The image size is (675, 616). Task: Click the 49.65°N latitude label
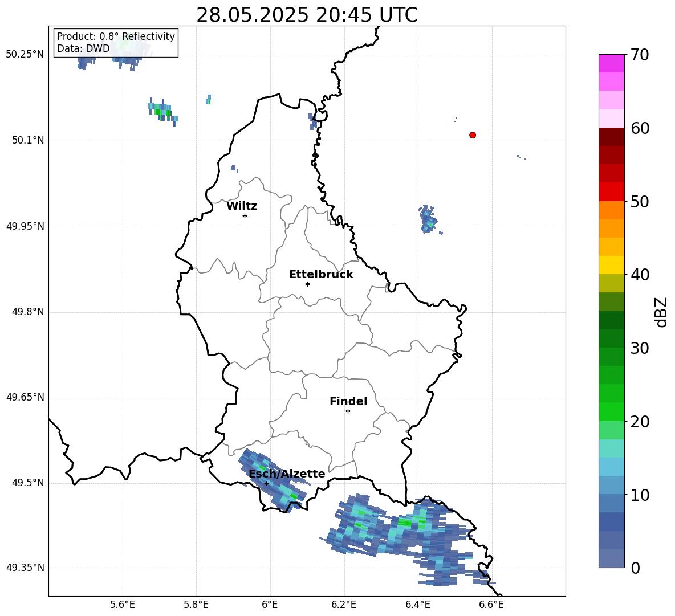(x=25, y=397)
